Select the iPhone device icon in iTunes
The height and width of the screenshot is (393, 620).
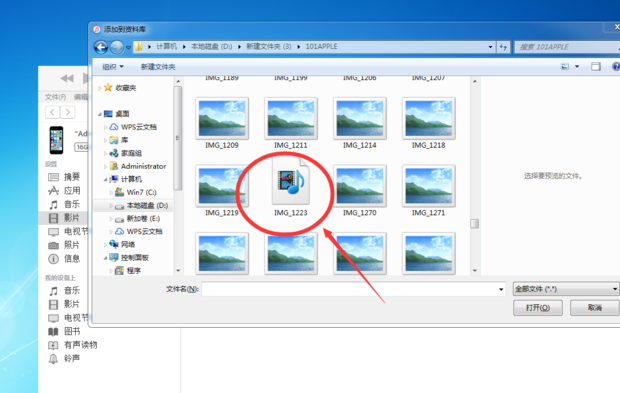[x=56, y=140]
